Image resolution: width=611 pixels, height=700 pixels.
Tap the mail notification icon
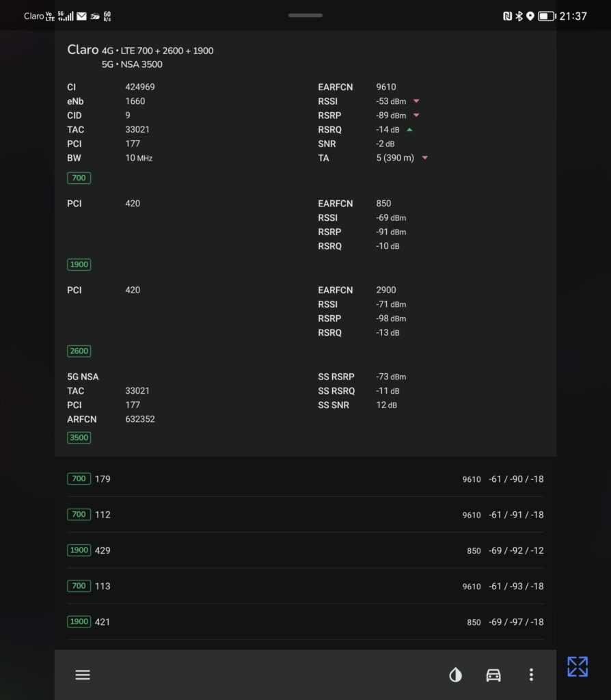82,16
